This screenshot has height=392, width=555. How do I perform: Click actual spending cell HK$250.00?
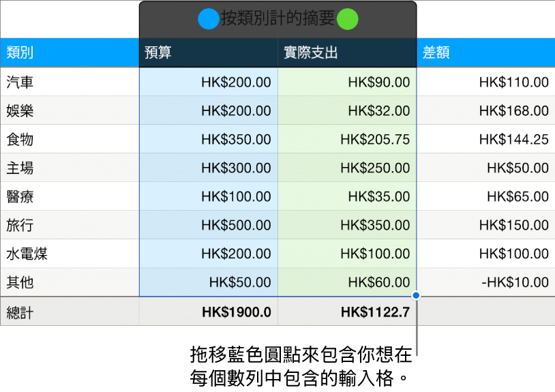pos(347,168)
